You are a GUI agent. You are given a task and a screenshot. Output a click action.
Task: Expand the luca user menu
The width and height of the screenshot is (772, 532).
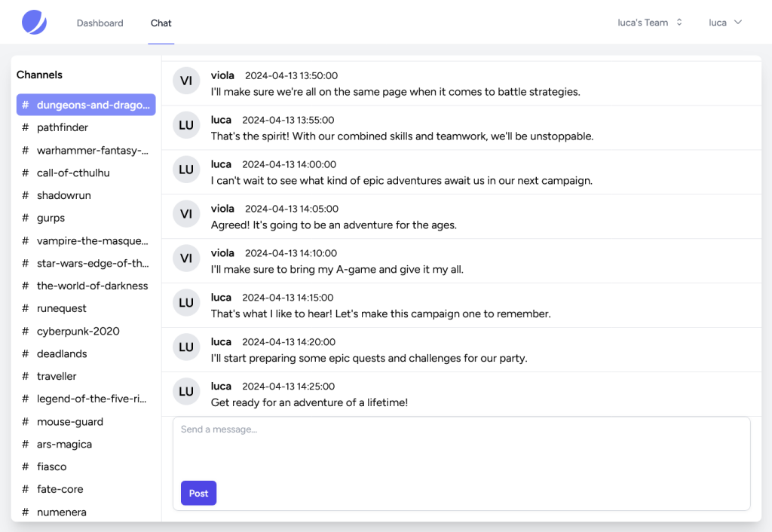[725, 23]
